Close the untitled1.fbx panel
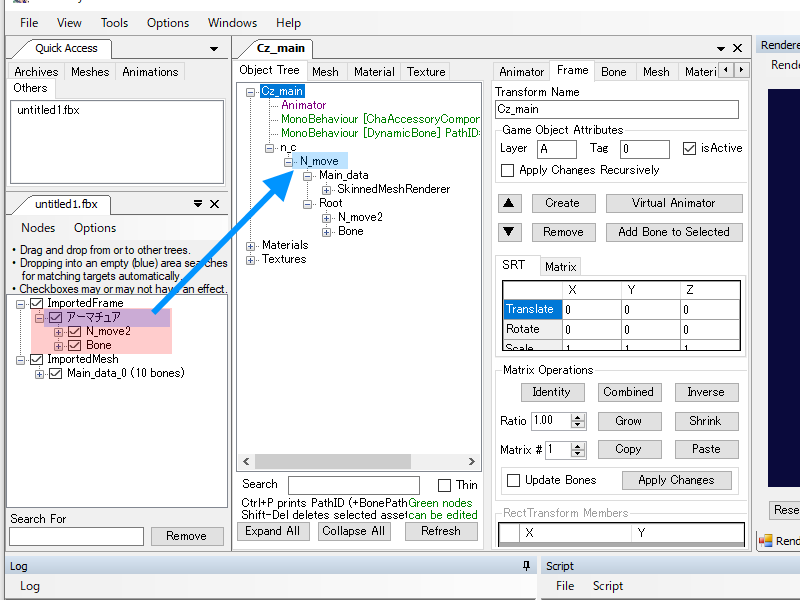 click(214, 204)
